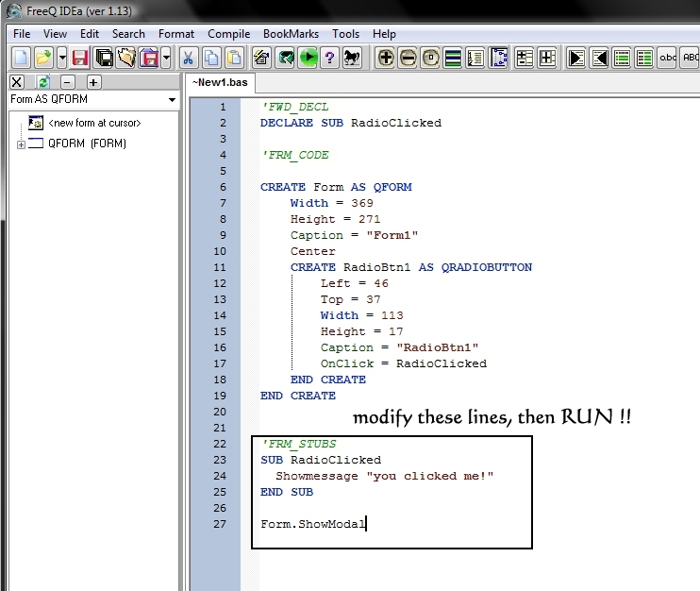Expand the QFORM (FORM) tree node
Screen dimensions: 700x591
(x=21, y=144)
